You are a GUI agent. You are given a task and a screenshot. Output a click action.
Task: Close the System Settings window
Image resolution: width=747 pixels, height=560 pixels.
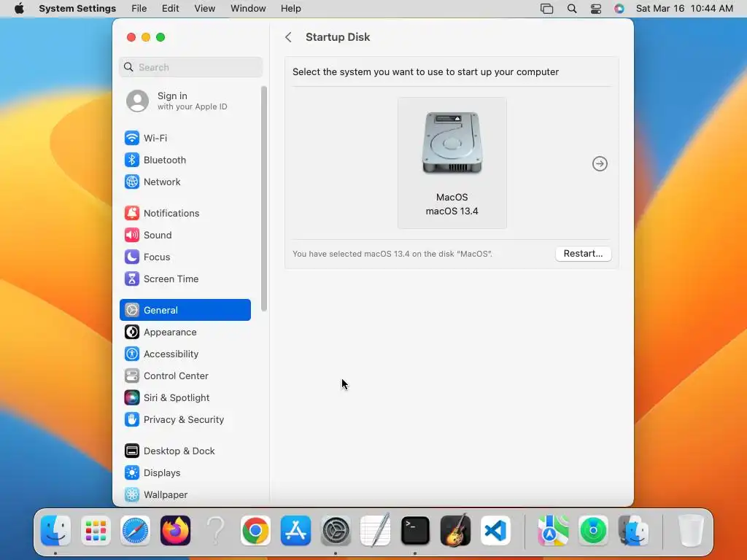[131, 37]
